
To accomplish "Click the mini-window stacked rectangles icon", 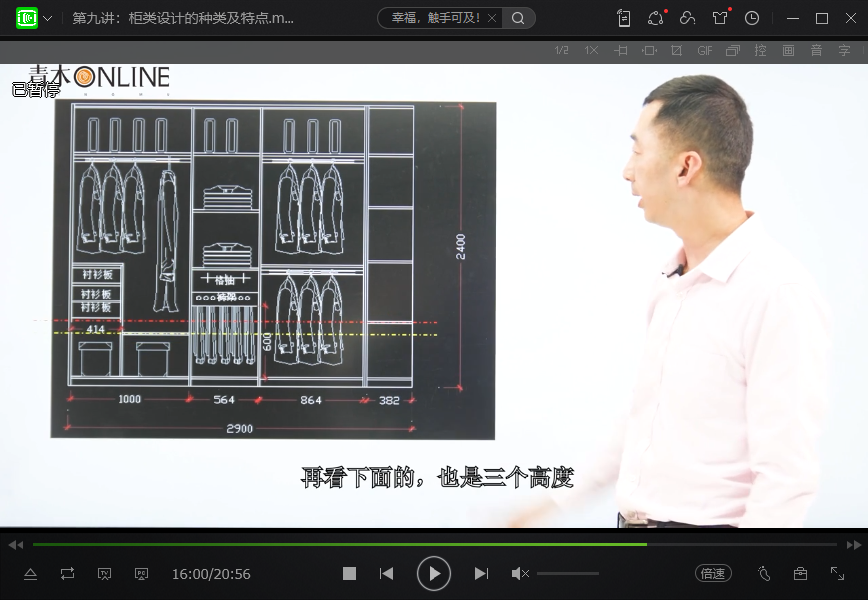I will [x=733, y=50].
